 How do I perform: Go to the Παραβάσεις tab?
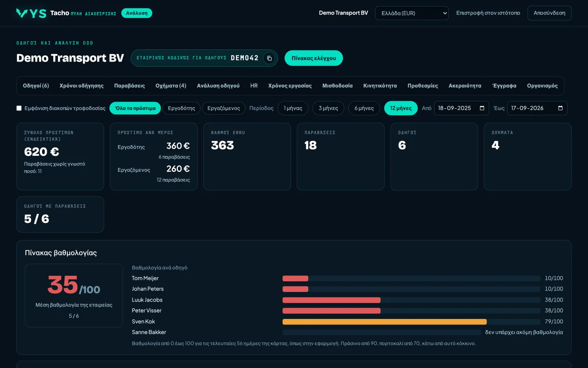click(x=129, y=86)
